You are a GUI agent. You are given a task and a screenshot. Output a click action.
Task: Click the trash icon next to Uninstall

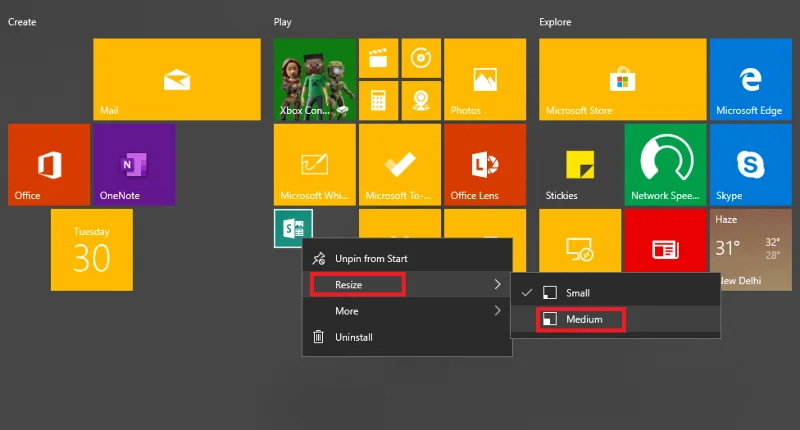coord(318,337)
